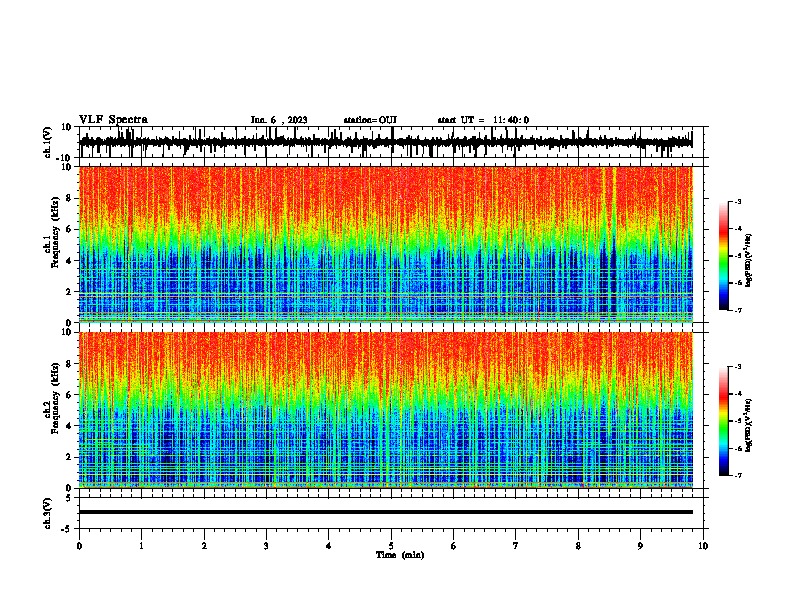Click time axis tick label "5"
This screenshot has height=612, width=792.
(391, 546)
